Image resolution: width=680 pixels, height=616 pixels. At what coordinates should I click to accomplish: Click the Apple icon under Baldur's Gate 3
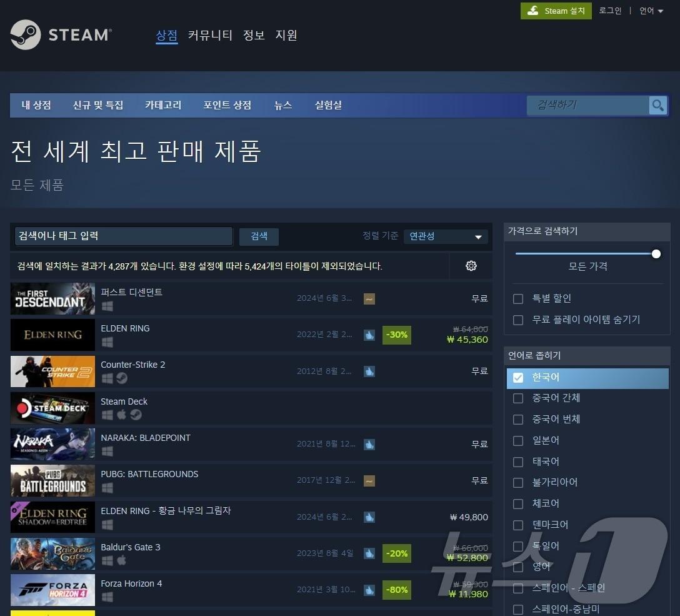click(x=122, y=561)
